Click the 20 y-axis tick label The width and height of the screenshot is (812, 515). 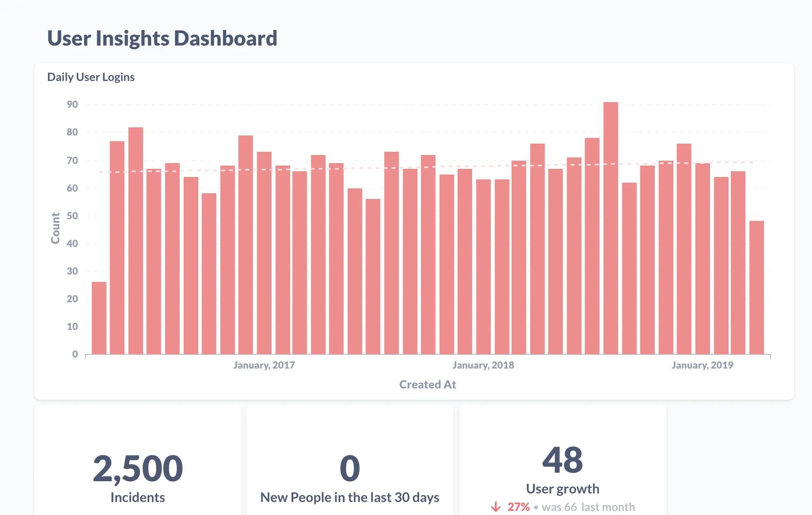(72, 299)
